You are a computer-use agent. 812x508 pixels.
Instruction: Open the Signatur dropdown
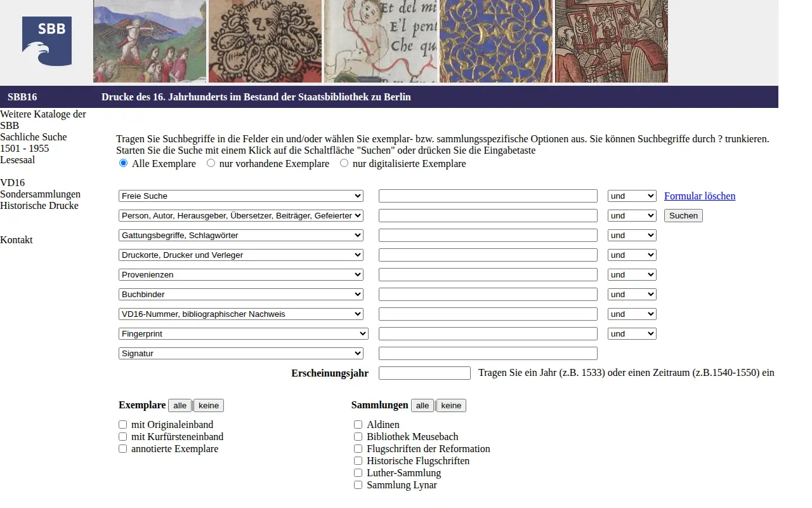pyautogui.click(x=241, y=354)
